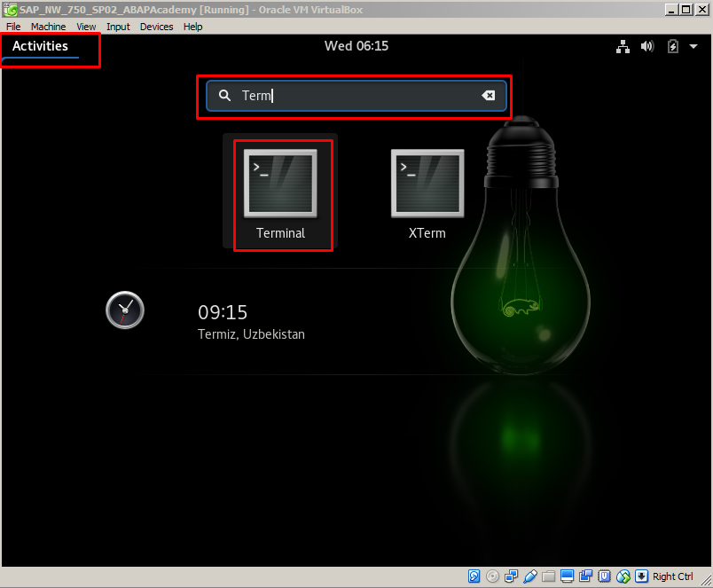This screenshot has height=588, width=713.
Task: Open the View menu
Action: [86, 27]
